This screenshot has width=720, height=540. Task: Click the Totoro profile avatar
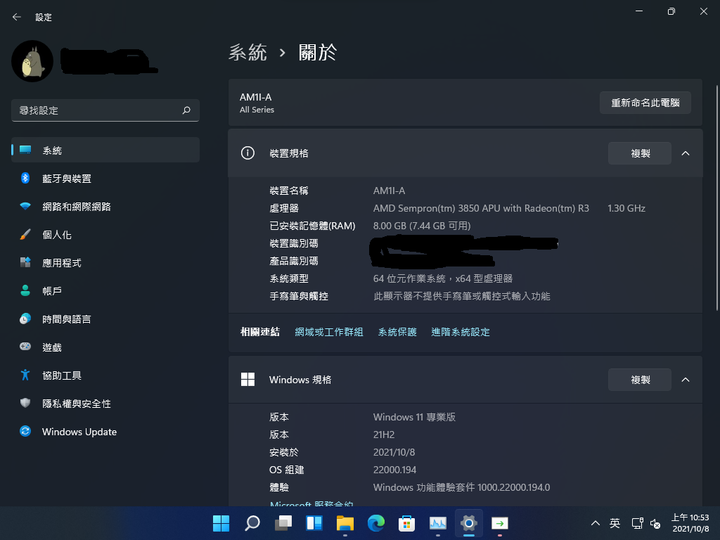[32, 61]
